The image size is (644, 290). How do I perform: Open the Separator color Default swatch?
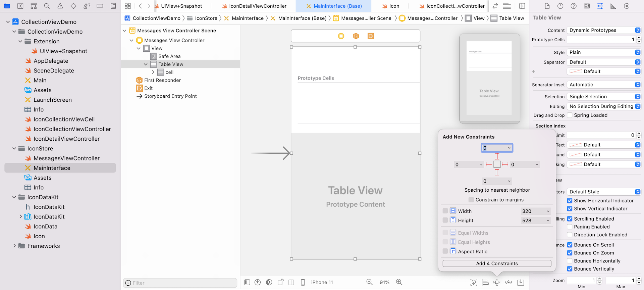click(604, 71)
